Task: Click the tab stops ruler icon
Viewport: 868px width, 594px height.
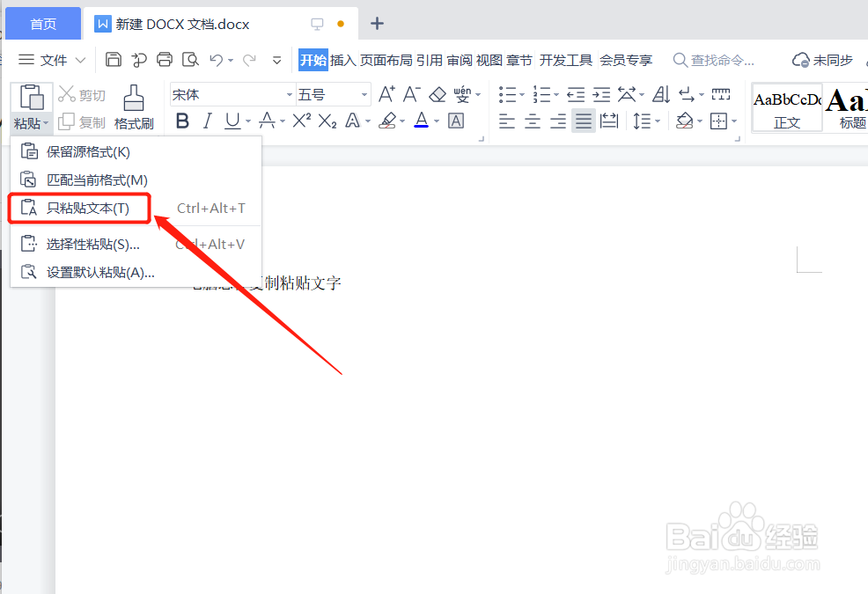Action: point(721,94)
